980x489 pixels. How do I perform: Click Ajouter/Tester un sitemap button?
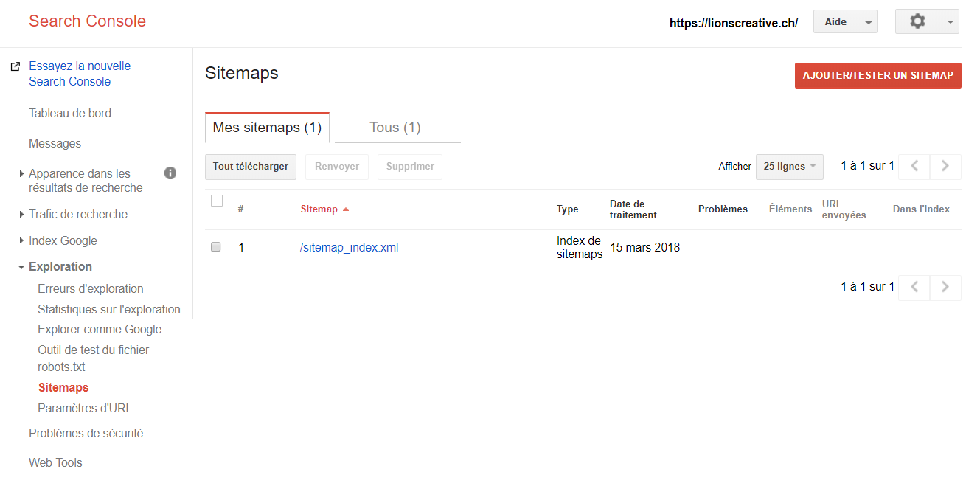(878, 76)
